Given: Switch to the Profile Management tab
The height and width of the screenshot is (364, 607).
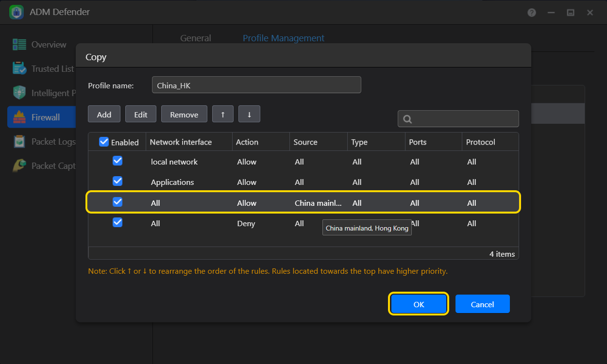Looking at the screenshot, I should pyautogui.click(x=284, y=38).
